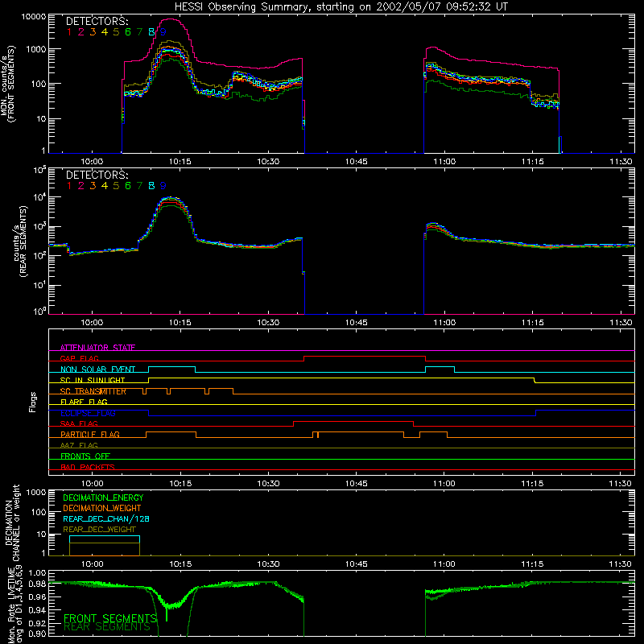The height and width of the screenshot is (644, 644).
Task: Select detector 8 in rear segments legend
Action: tap(151, 186)
